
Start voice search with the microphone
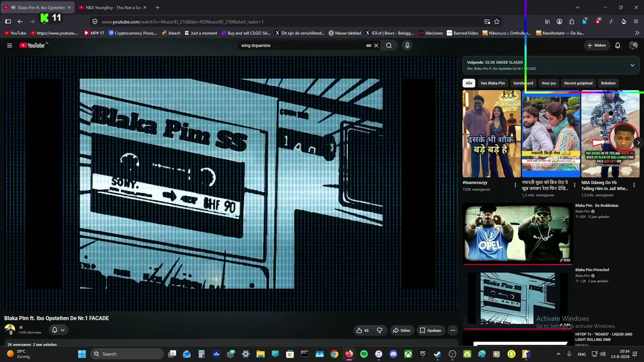click(x=408, y=45)
